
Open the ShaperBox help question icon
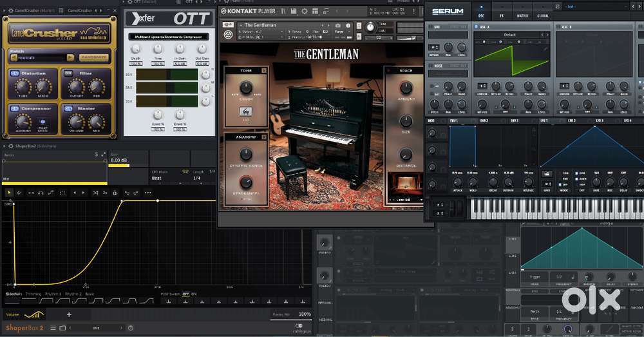point(131,328)
